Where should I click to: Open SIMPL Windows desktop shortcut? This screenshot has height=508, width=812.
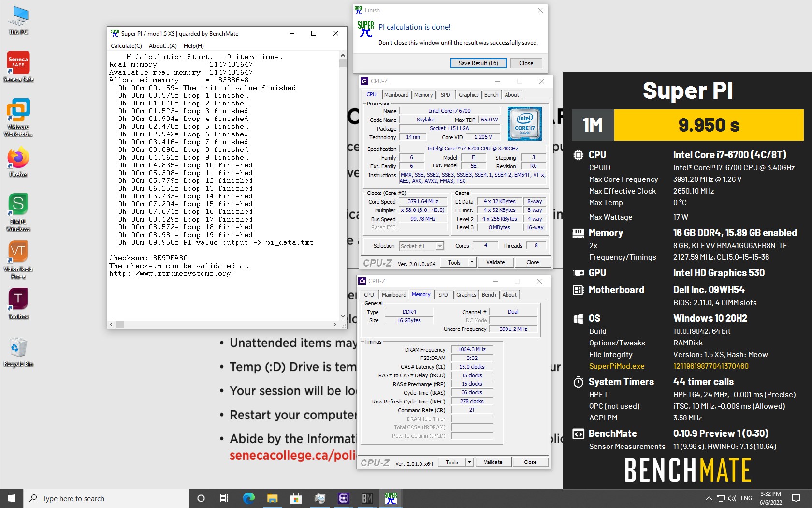(x=18, y=212)
